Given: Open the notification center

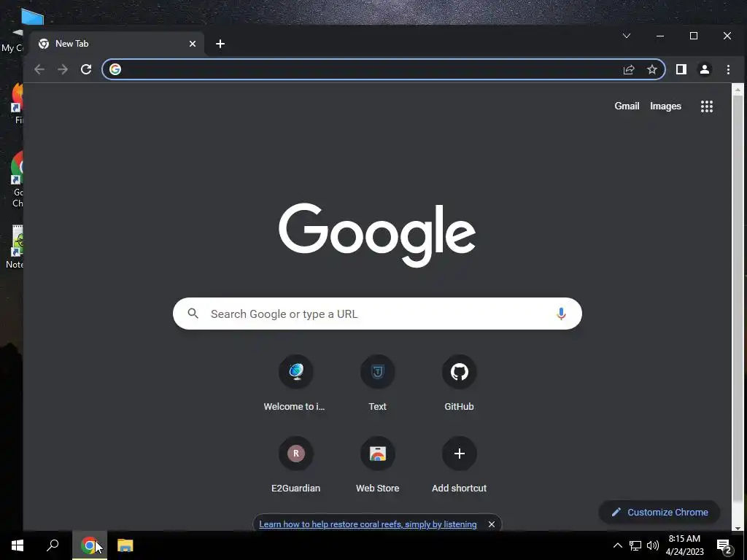Looking at the screenshot, I should 724,546.
